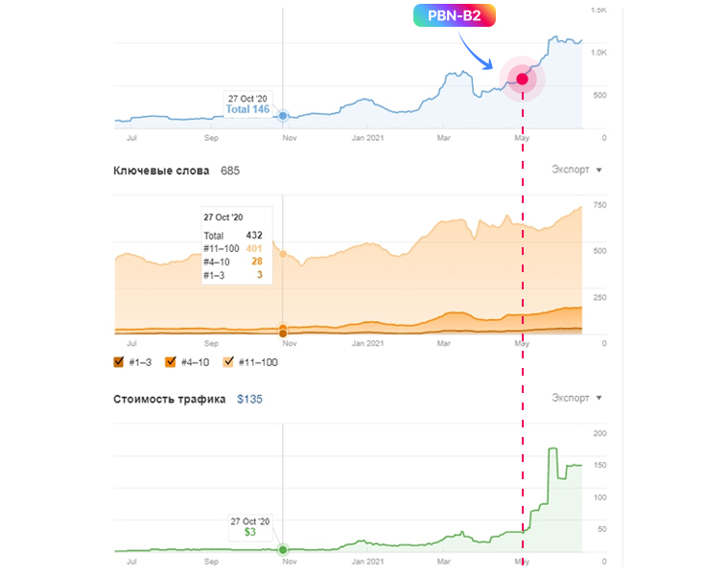This screenshot has height=575, width=728.
Task: Select the blue data point beside Total 146
Action: pyautogui.click(x=283, y=116)
